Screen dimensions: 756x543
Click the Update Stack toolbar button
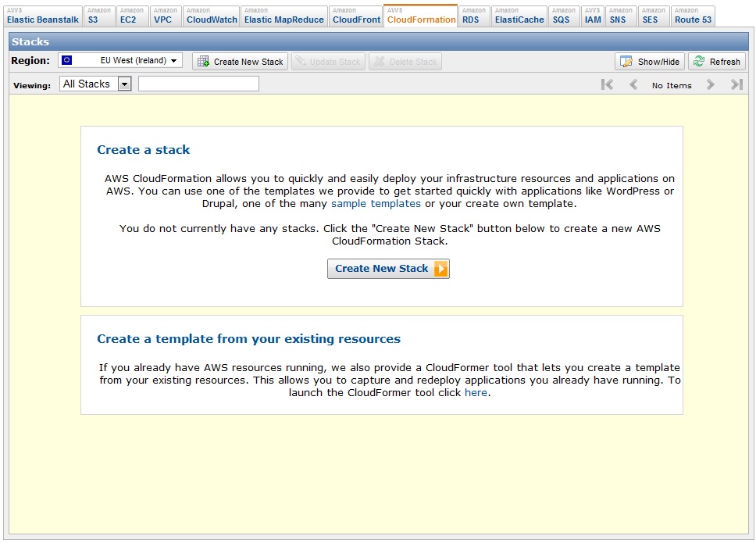(x=328, y=62)
